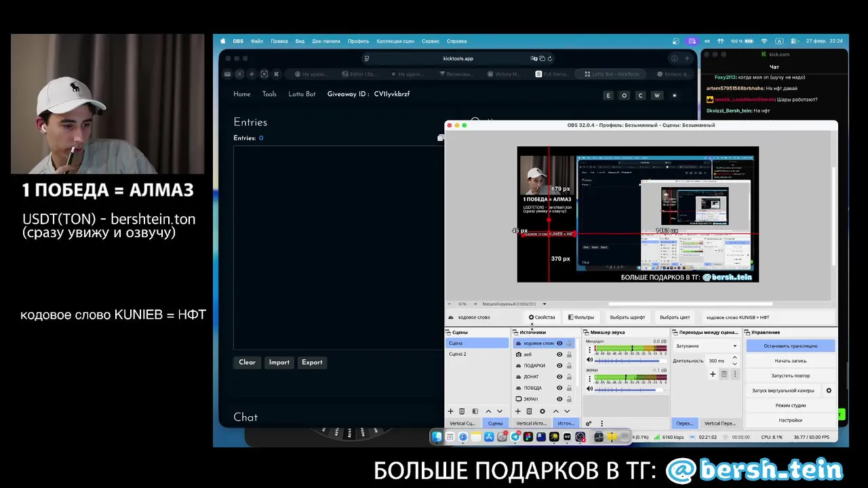Viewport: 868px width, 488px height.
Task: Decrease transition duration with down arrow
Action: pyautogui.click(x=735, y=363)
